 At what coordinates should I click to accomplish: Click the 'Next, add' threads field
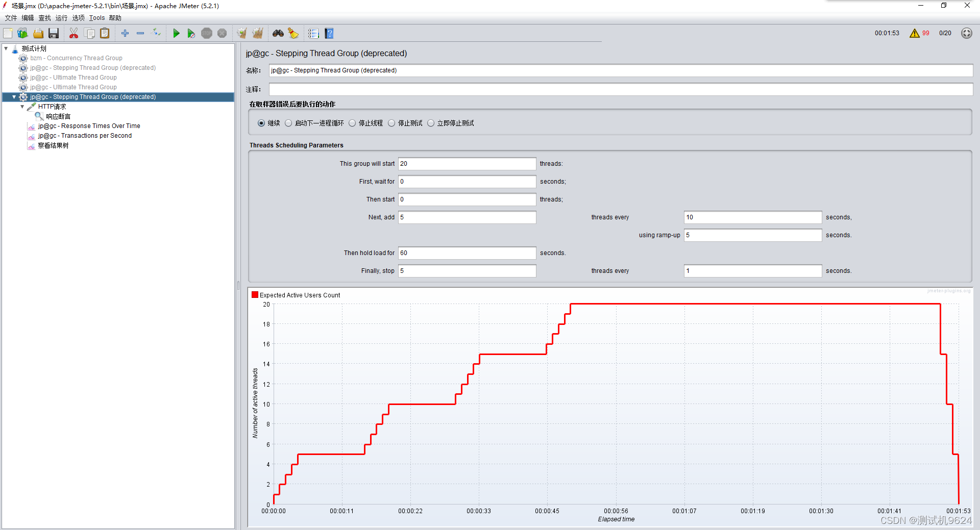(467, 217)
